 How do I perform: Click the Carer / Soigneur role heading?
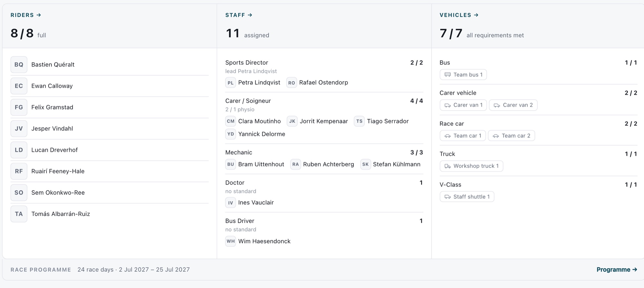[248, 101]
